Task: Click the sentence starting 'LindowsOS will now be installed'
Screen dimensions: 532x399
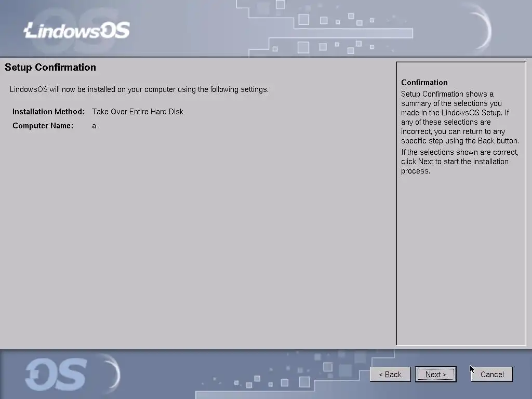Action: 139,89
